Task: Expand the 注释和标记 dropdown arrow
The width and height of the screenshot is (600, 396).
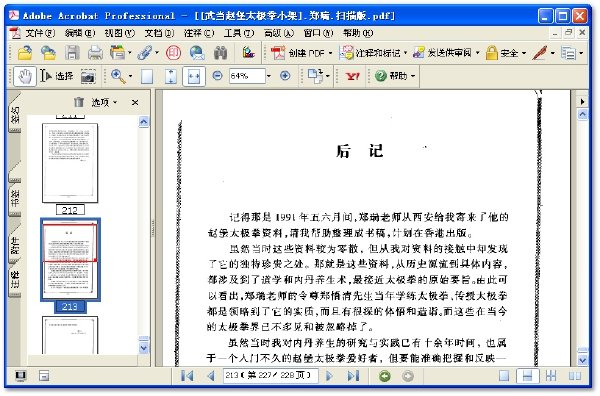Action: coord(405,53)
